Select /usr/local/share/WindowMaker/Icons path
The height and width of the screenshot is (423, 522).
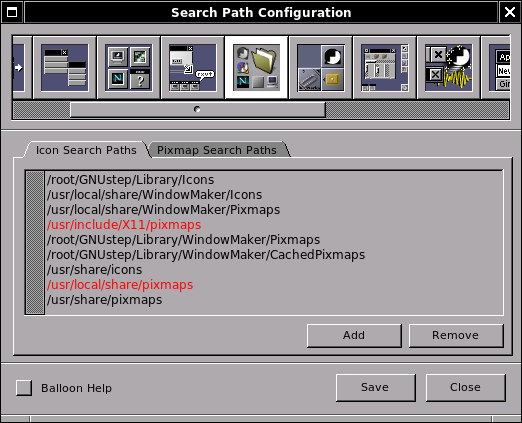pos(274,195)
